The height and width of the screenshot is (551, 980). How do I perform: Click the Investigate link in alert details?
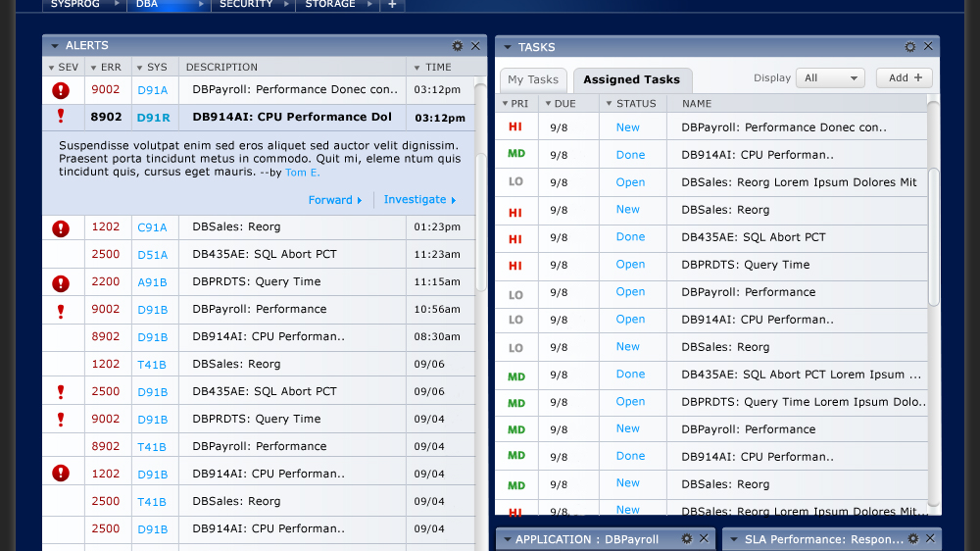pos(420,199)
